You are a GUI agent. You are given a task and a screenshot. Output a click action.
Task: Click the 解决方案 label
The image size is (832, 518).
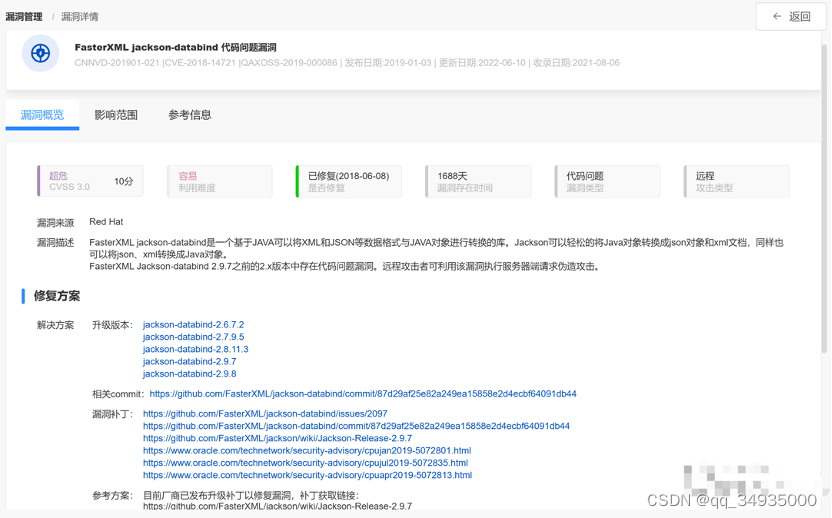55,325
